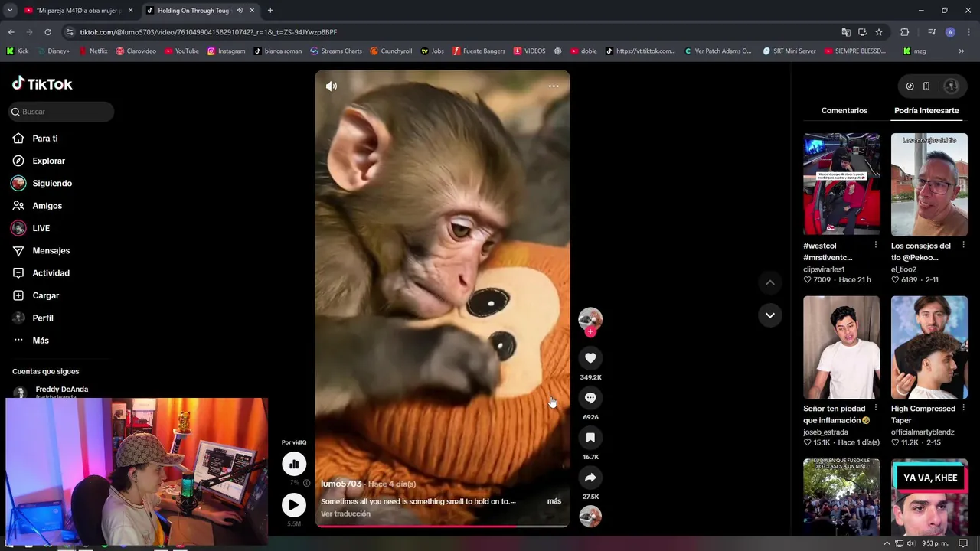Open coin/compass icon in top right
The height and width of the screenshot is (551, 980).
point(910,86)
